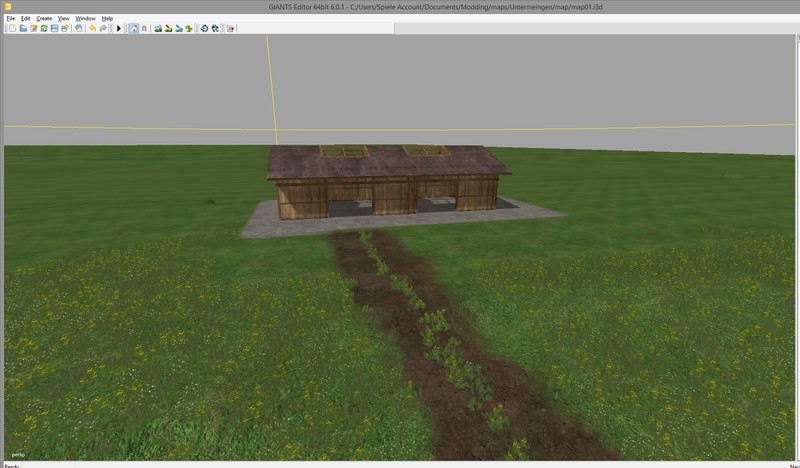Viewport: 800px width, 468px height.
Task: Open the Help menu
Action: pyautogui.click(x=107, y=18)
